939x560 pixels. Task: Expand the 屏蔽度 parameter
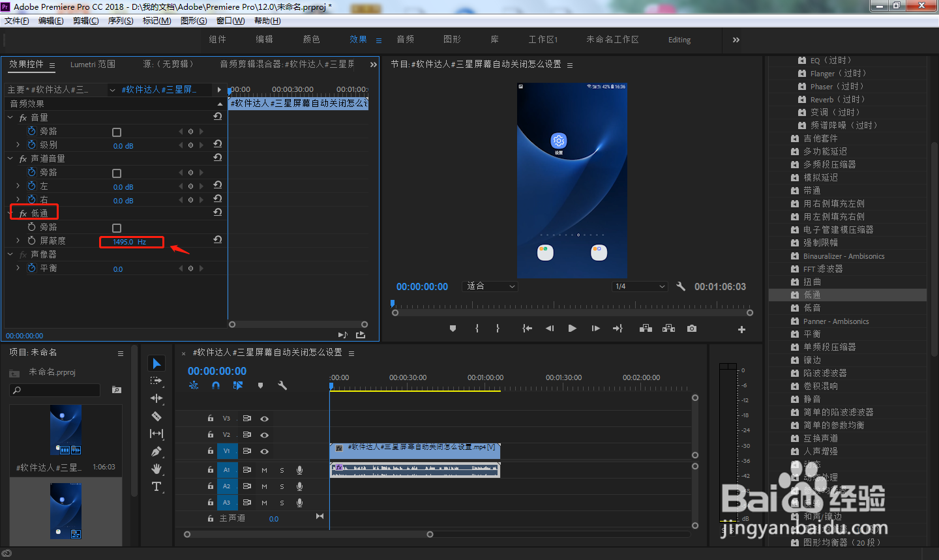(18, 241)
